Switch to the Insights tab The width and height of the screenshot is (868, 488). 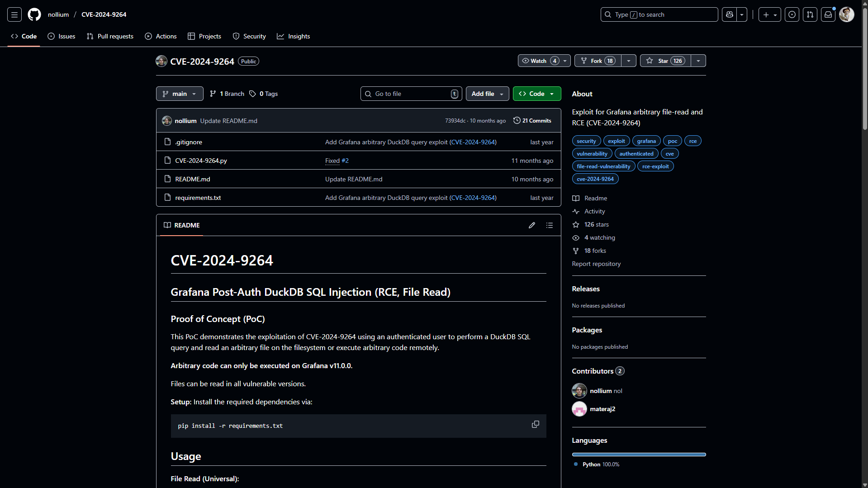point(293,36)
